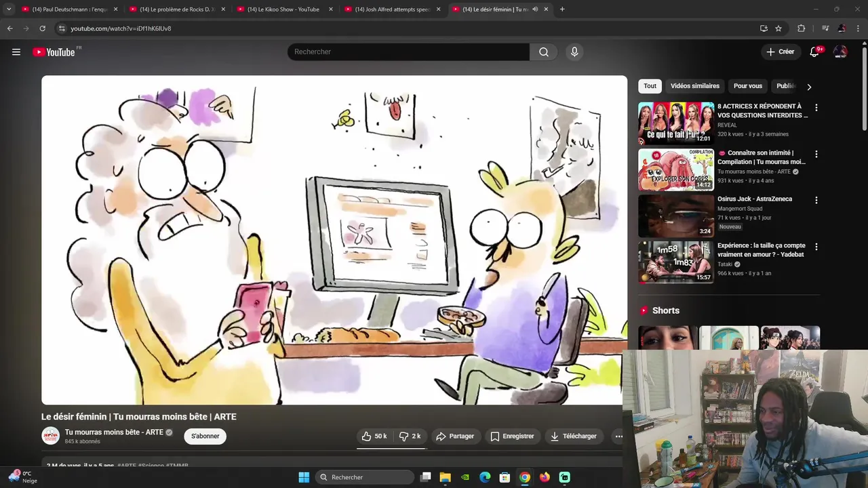Click the install/cast icon in address bar
The width and height of the screenshot is (868, 488).
[764, 28]
